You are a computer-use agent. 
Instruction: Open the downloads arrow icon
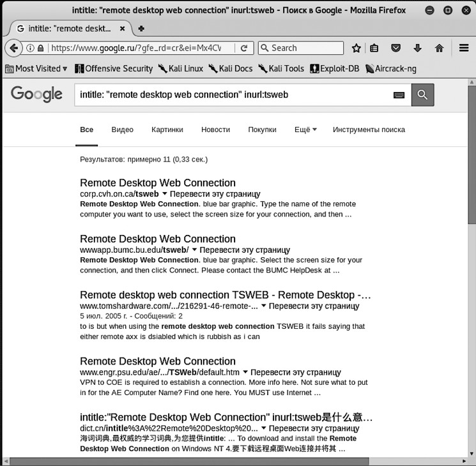tap(417, 48)
